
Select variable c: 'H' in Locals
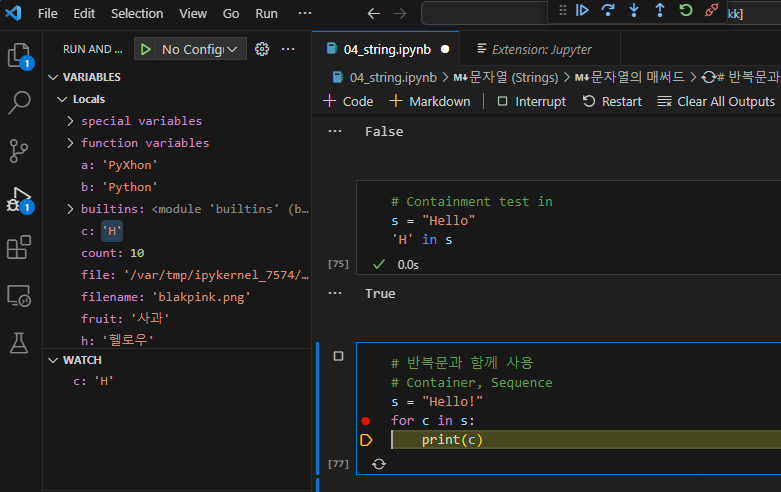[102, 231]
